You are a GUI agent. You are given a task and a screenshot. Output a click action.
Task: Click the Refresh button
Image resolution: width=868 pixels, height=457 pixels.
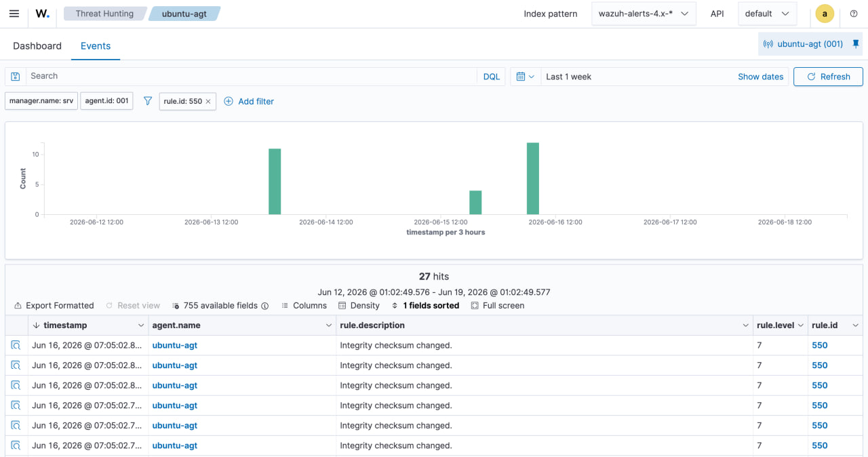(828, 77)
